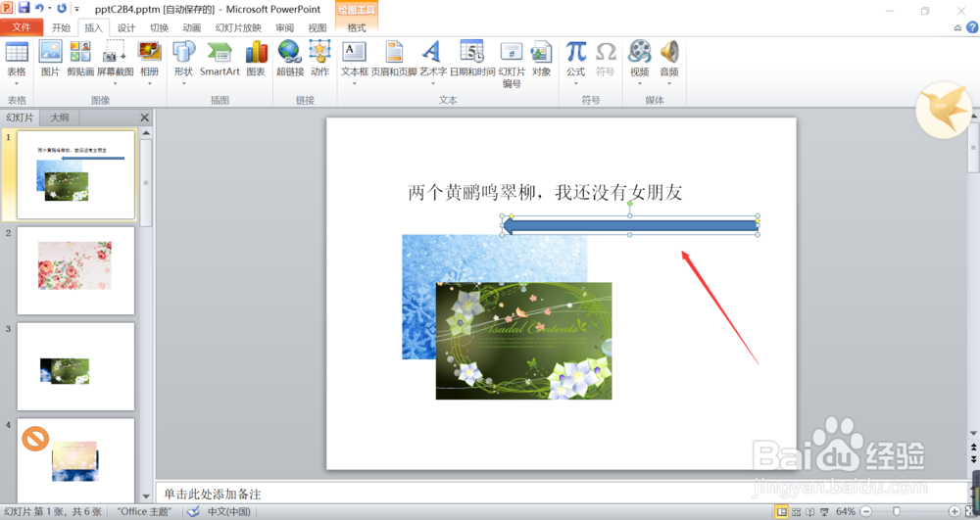
Task: Expand the 形状 dropdown arrow
Action: 183,83
